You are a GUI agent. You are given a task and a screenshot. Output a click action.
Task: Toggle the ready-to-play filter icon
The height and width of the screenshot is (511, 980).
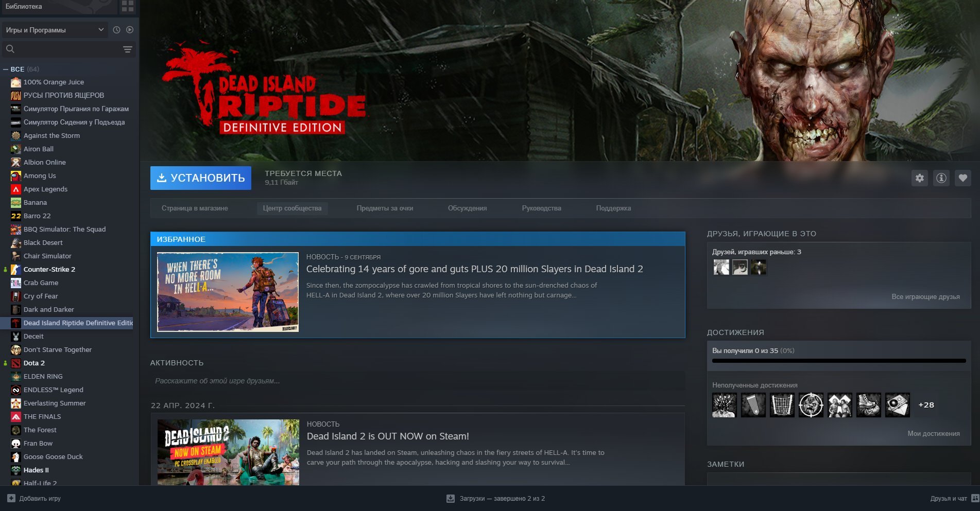click(x=130, y=30)
